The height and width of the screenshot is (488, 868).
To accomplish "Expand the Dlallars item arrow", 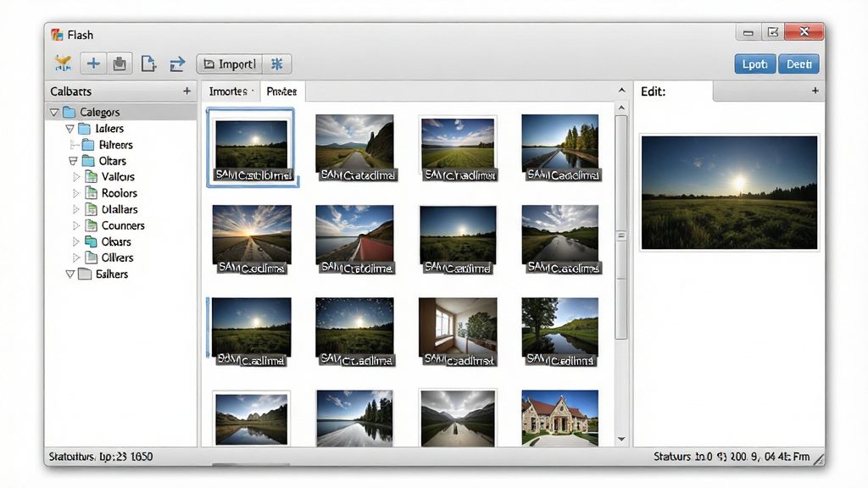I will tap(76, 209).
